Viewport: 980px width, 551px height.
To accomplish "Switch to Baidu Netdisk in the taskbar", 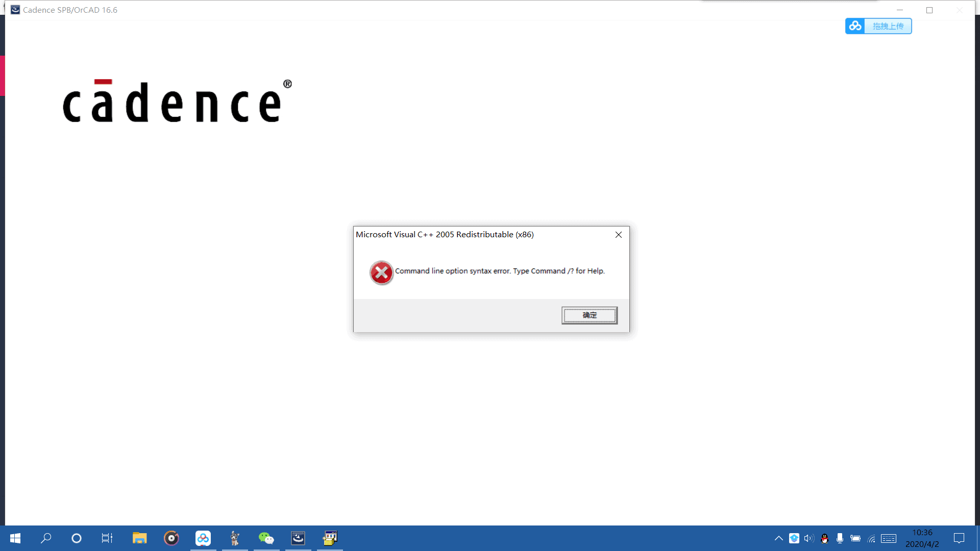I will tap(203, 538).
